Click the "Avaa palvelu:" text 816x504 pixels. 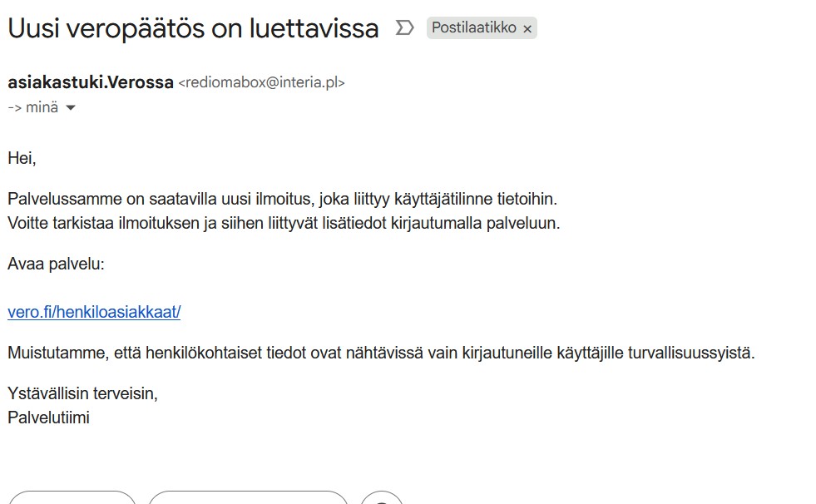pyautogui.click(x=56, y=264)
